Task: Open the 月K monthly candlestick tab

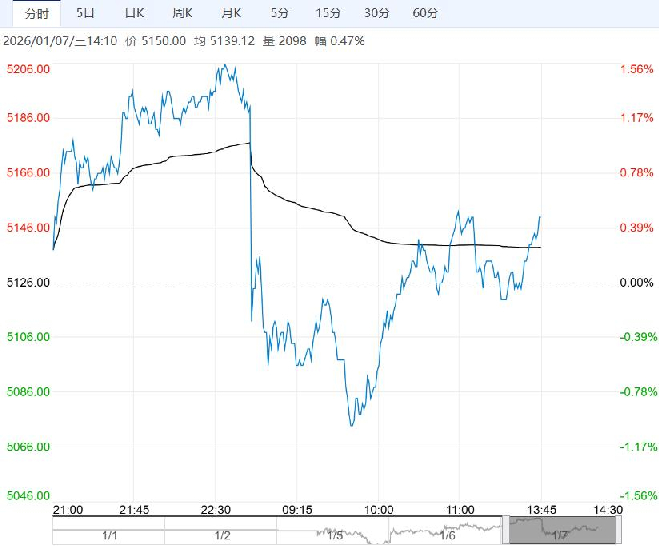Action: pyautogui.click(x=231, y=12)
